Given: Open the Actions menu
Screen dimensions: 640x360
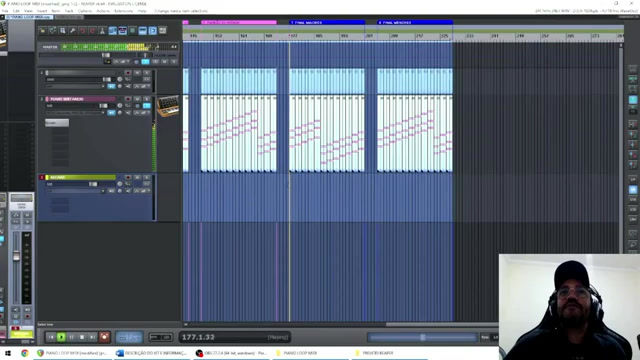Looking at the screenshot, I should click(x=103, y=11).
